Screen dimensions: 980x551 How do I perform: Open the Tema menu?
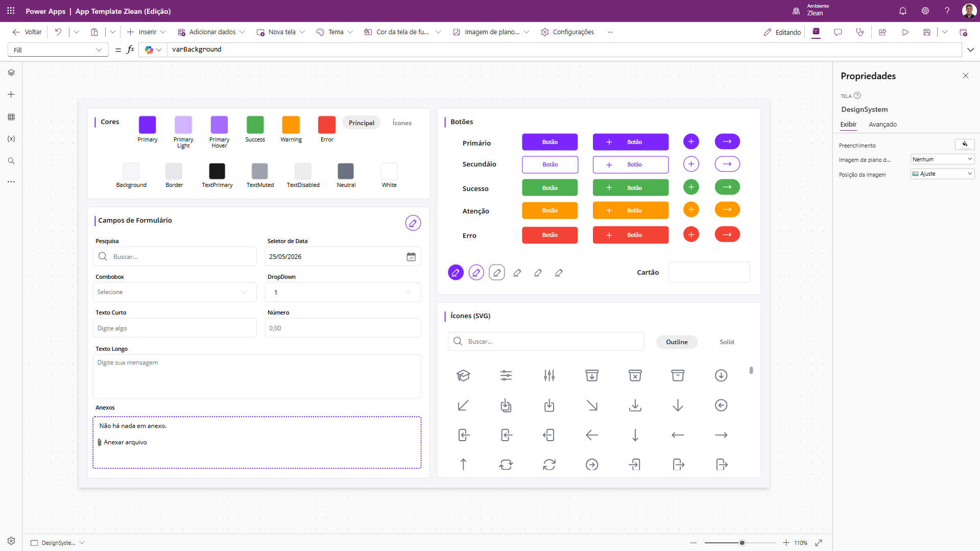tap(334, 32)
